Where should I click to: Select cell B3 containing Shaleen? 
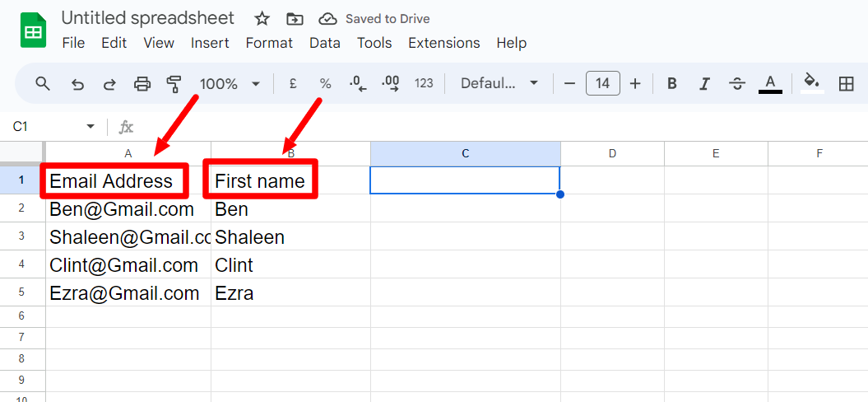click(x=290, y=236)
